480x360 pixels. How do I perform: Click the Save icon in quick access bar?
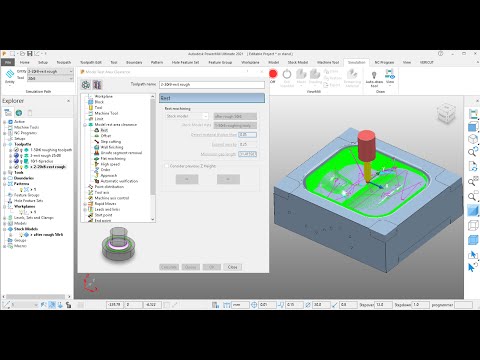tap(30, 53)
